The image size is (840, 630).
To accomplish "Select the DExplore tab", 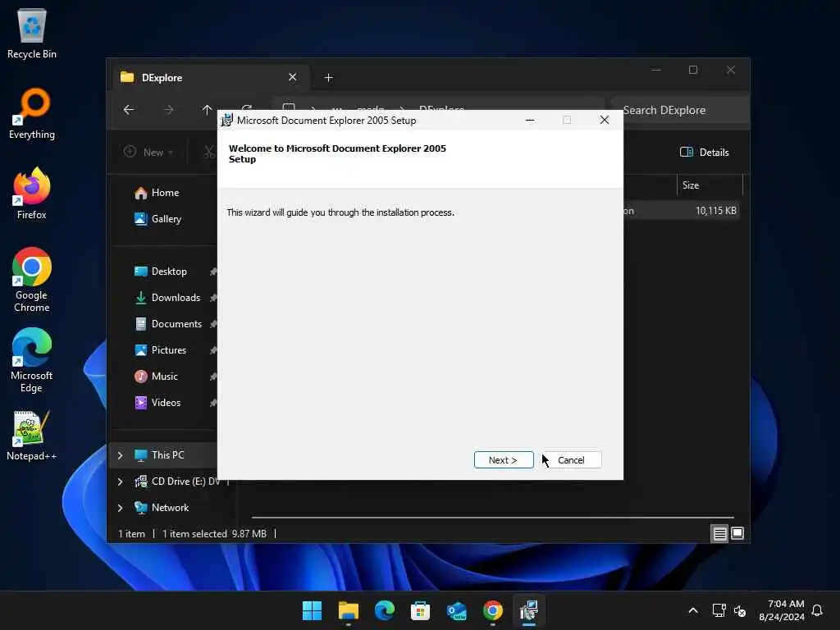I will point(209,78).
